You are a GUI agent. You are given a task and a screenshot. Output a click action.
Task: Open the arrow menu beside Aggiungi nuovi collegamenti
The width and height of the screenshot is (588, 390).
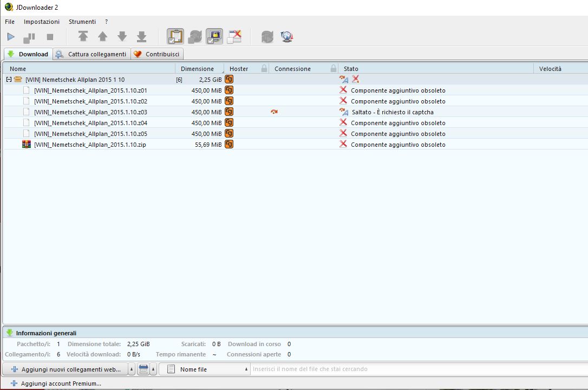132,369
